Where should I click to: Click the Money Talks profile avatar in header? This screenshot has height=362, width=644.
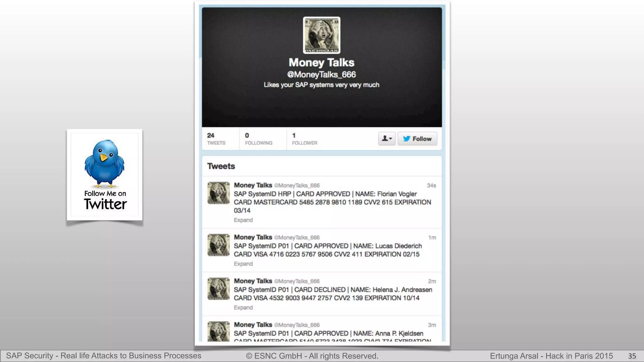coord(321,35)
